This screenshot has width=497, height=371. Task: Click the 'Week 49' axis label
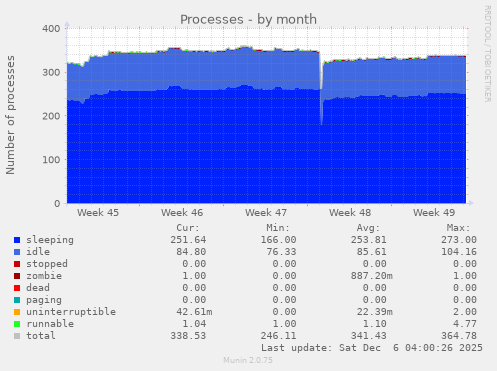tap(434, 213)
